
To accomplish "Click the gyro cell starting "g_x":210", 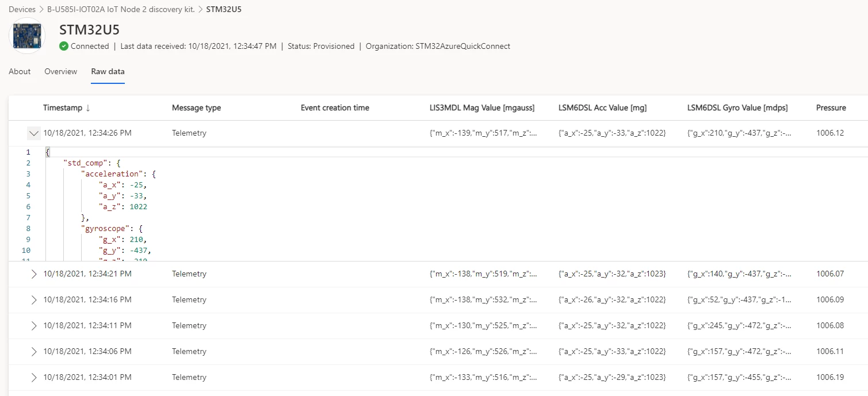I will coord(739,133).
